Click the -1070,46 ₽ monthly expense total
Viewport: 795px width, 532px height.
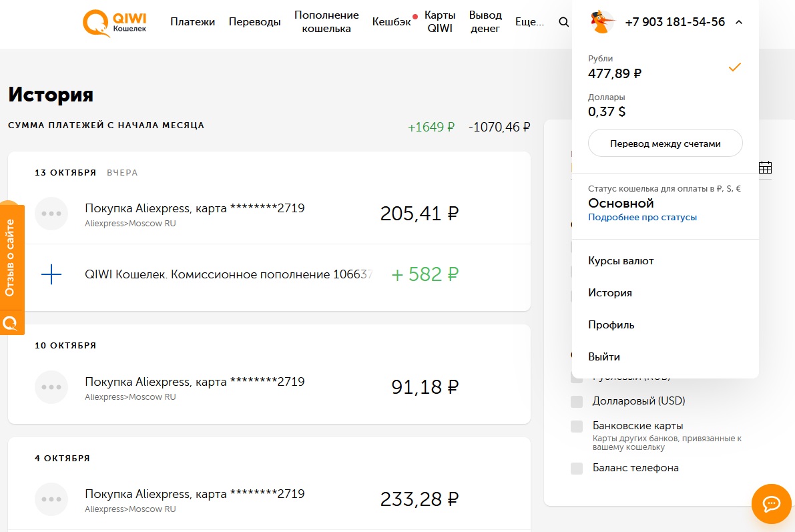tap(499, 127)
